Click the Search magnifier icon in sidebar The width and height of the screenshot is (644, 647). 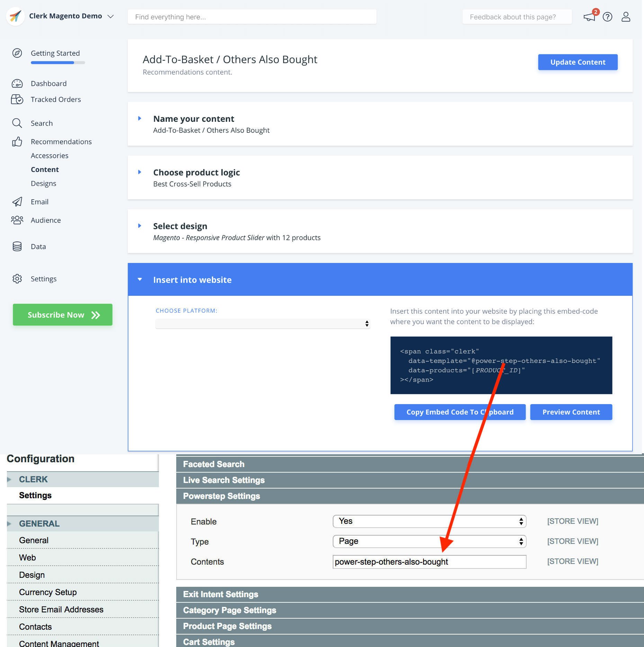coord(17,123)
